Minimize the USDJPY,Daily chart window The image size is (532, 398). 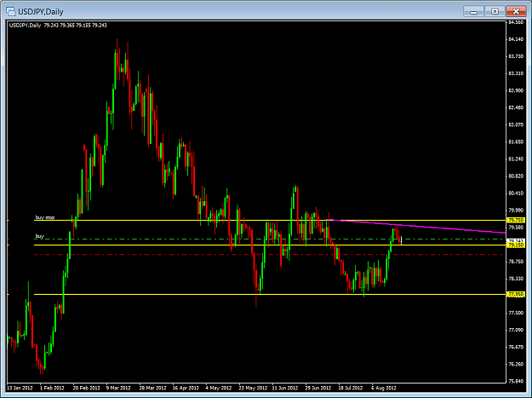click(473, 12)
